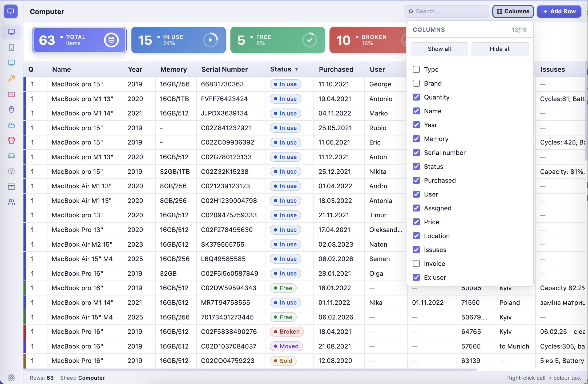Image resolution: width=588 pixels, height=384 pixels.
Task: Open the purple mouse sheet icon
Action: coord(11,109)
